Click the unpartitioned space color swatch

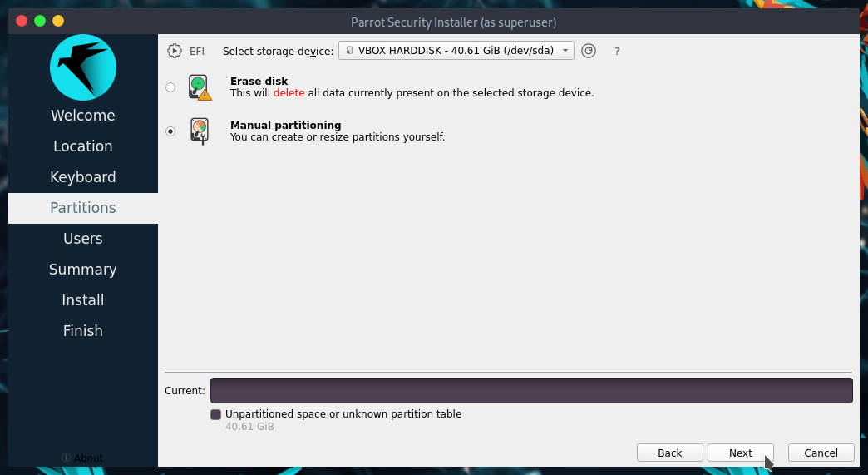216,414
